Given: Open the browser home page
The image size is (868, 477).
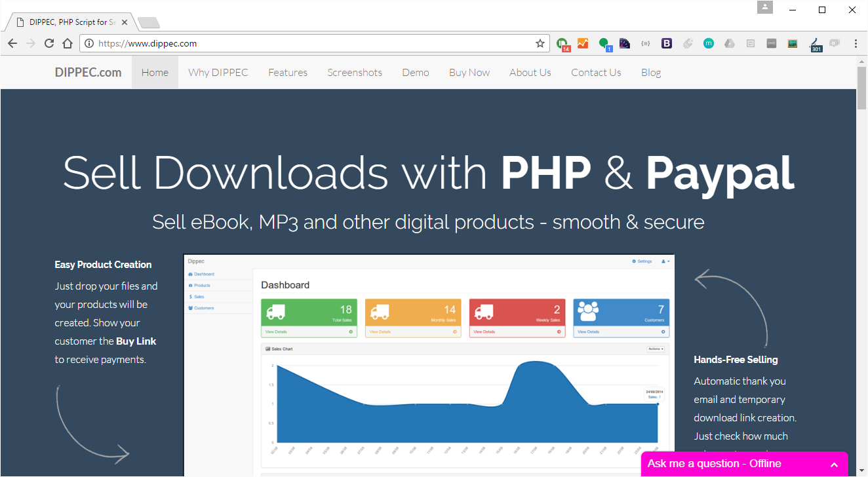Looking at the screenshot, I should 68,43.
